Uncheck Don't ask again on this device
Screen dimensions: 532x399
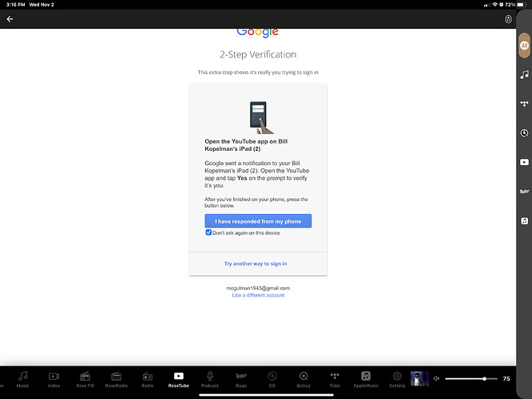point(208,232)
